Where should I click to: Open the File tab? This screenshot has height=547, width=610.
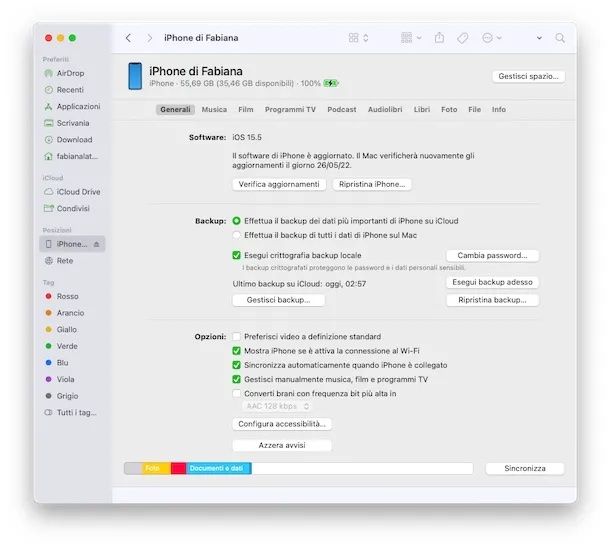tap(474, 110)
